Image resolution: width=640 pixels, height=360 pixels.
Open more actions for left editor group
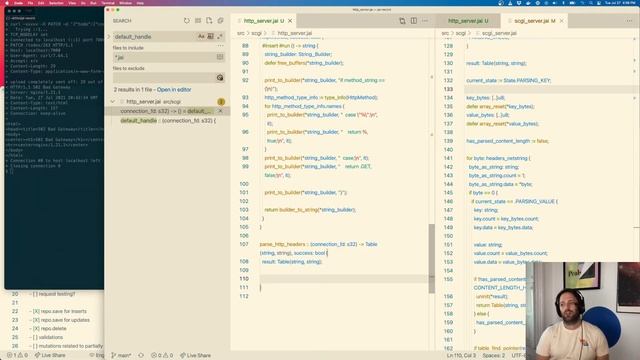coord(425,21)
